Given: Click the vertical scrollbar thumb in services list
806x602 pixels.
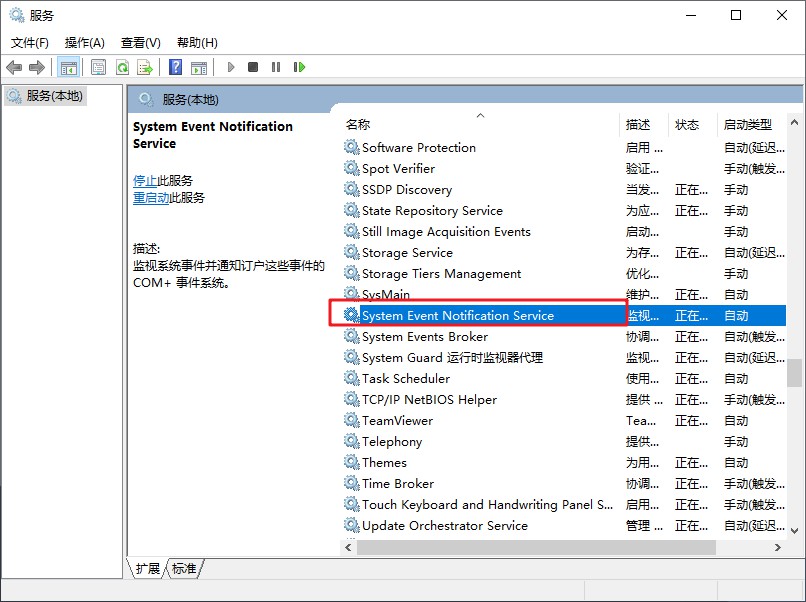Looking at the screenshot, I should [x=794, y=372].
